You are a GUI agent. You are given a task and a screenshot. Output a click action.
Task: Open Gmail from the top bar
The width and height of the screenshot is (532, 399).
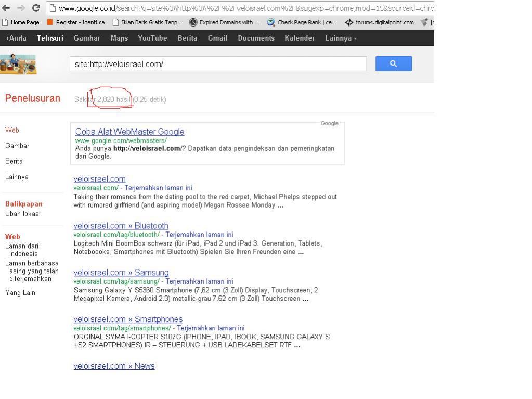coord(217,38)
